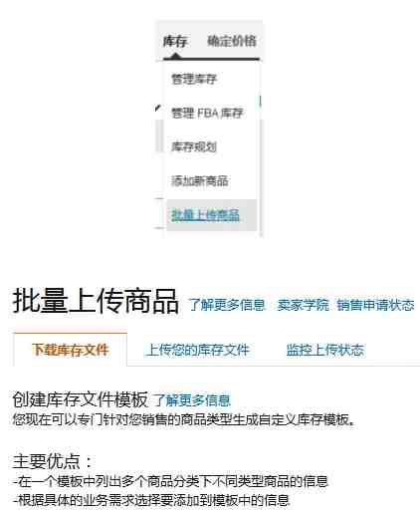Open the 库存 top menu

pyautogui.click(x=175, y=42)
